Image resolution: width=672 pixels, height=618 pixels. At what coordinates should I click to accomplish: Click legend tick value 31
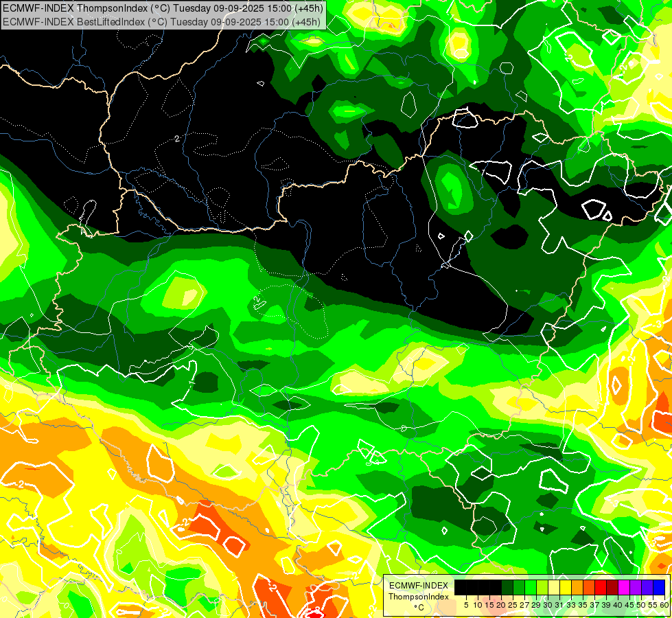click(559, 605)
